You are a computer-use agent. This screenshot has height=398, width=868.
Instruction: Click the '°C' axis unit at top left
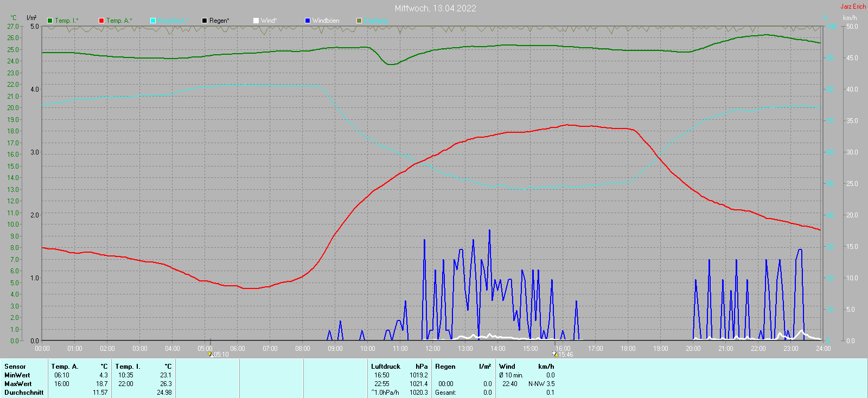[13, 18]
